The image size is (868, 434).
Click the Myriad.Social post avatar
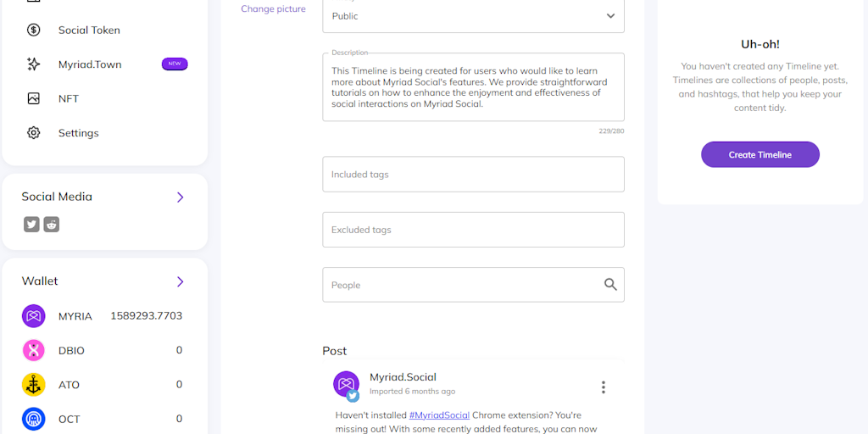pos(346,384)
